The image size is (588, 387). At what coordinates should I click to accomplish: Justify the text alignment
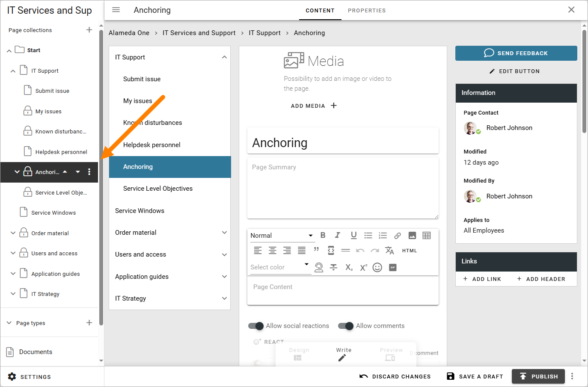coord(302,251)
